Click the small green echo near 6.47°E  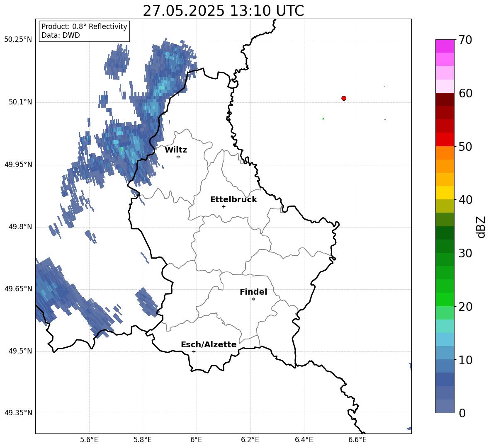pyautogui.click(x=323, y=119)
